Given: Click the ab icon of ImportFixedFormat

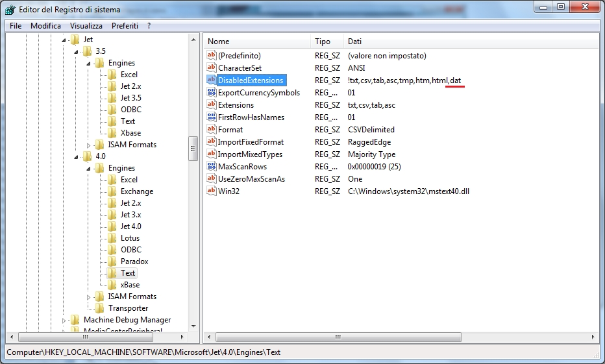Looking at the screenshot, I should tap(212, 141).
